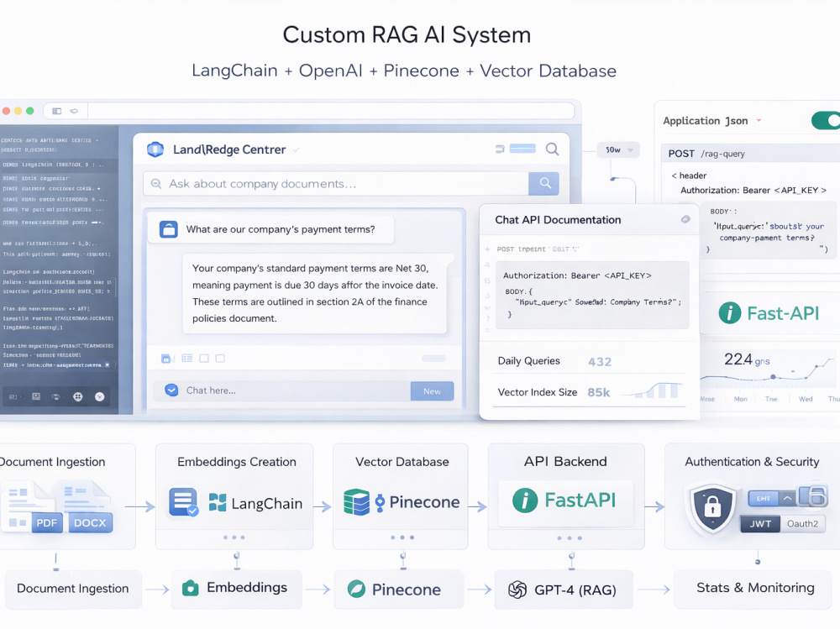Image resolution: width=840 pixels, height=629 pixels.
Task: Expand the Application Json dropdown arrow
Action: [x=759, y=121]
